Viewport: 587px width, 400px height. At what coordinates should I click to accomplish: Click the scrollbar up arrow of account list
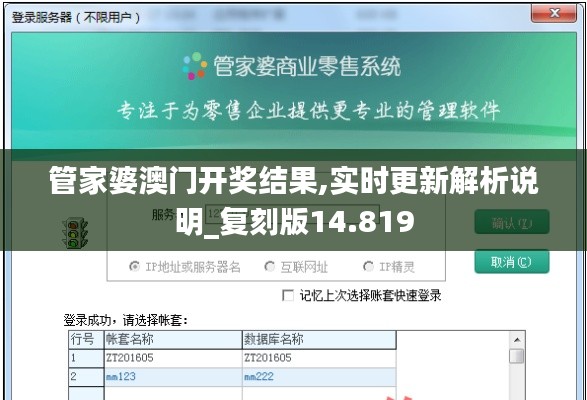(517, 340)
